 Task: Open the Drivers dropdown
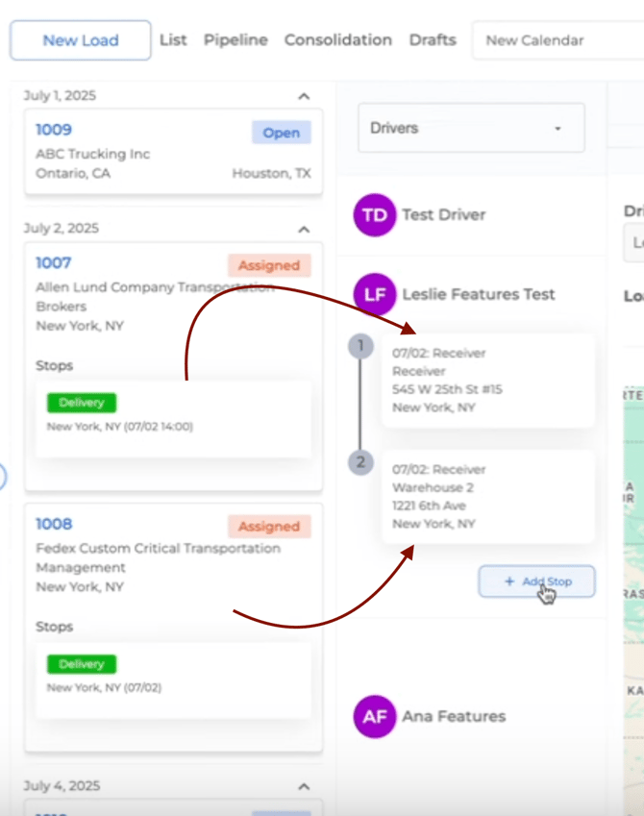(471, 128)
